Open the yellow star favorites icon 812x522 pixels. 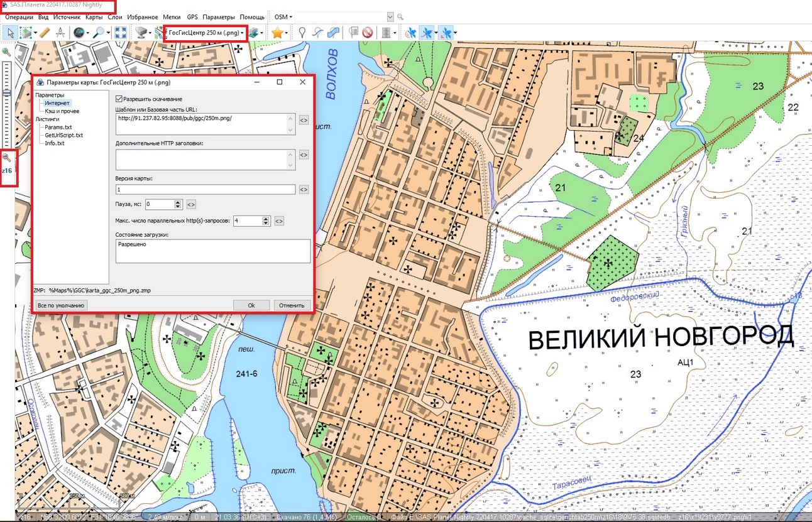point(277,33)
